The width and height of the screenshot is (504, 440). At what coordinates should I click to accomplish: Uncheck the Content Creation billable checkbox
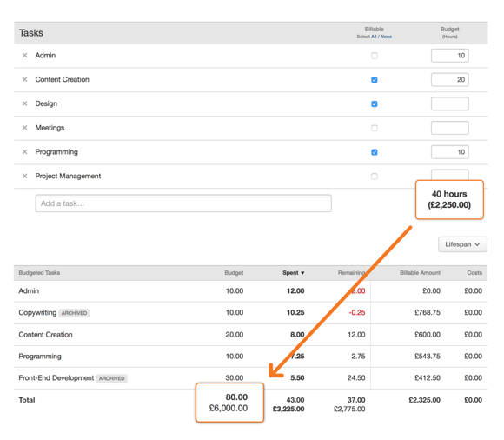pyautogui.click(x=375, y=80)
